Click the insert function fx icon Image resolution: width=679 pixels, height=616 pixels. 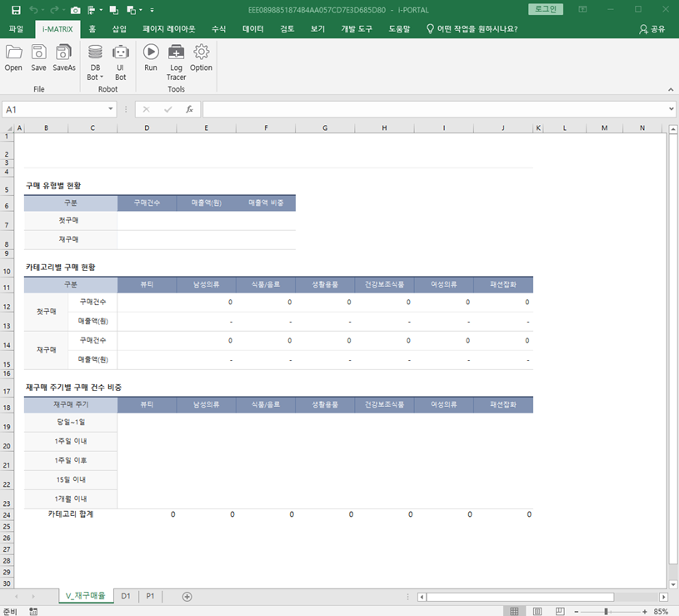click(x=189, y=109)
